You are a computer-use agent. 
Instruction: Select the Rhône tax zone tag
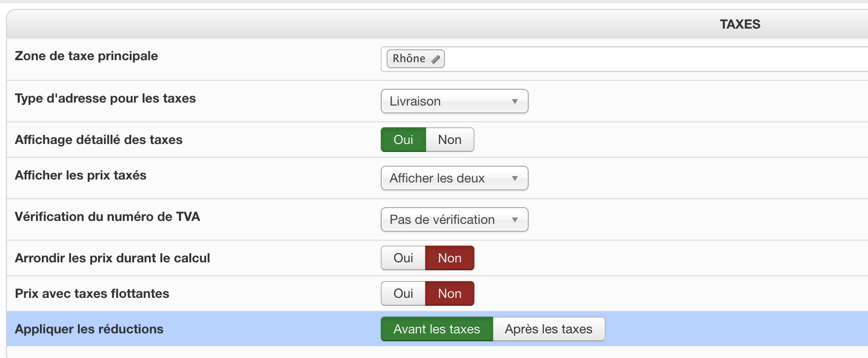pos(409,59)
